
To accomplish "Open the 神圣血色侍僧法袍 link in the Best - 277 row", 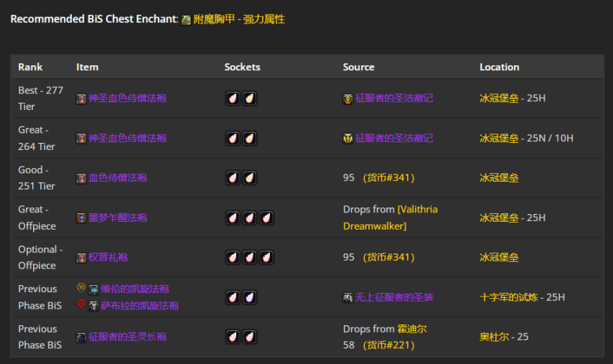I will pos(128,98).
